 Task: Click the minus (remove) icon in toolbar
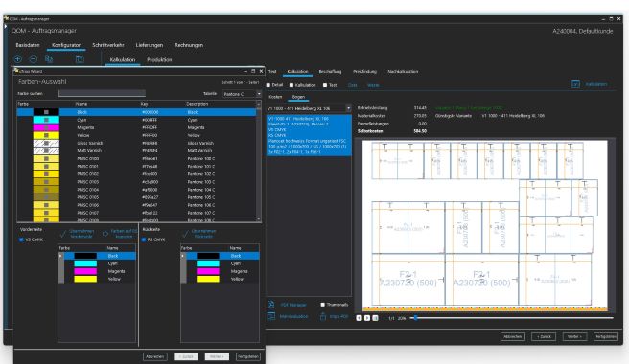click(34, 59)
